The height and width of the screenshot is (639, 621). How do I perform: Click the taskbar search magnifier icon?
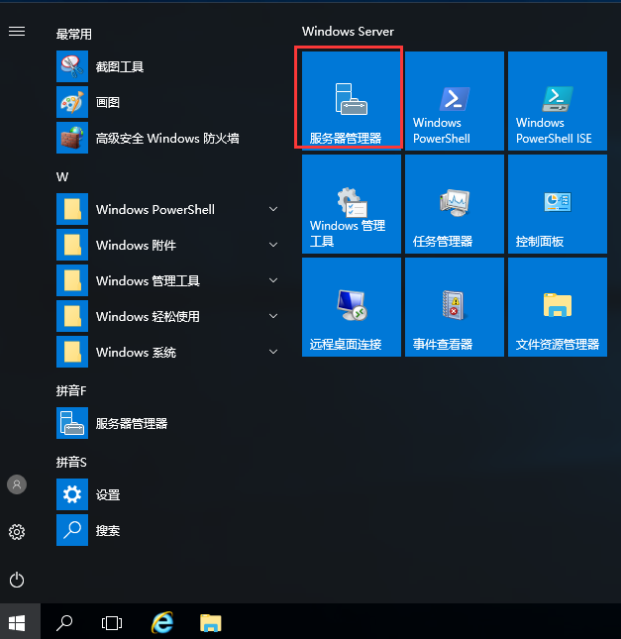(64, 623)
